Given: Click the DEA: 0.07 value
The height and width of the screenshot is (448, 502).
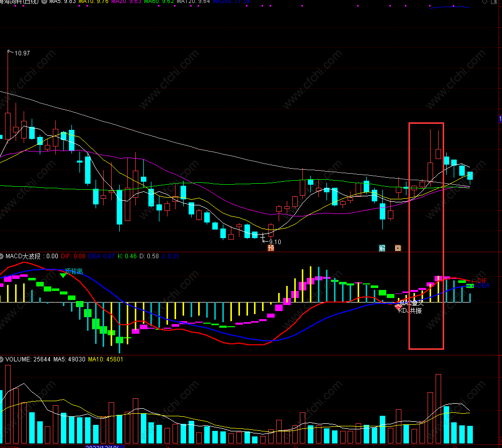Looking at the screenshot, I should (102, 256).
